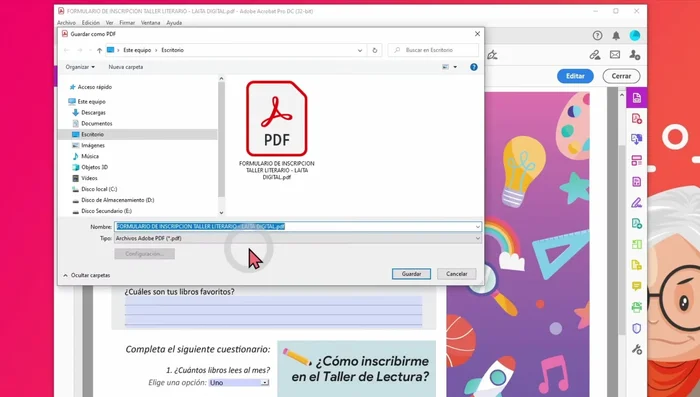Click the sign pen icon in Acrobat toolbar
700x397 pixels.
click(x=492, y=55)
